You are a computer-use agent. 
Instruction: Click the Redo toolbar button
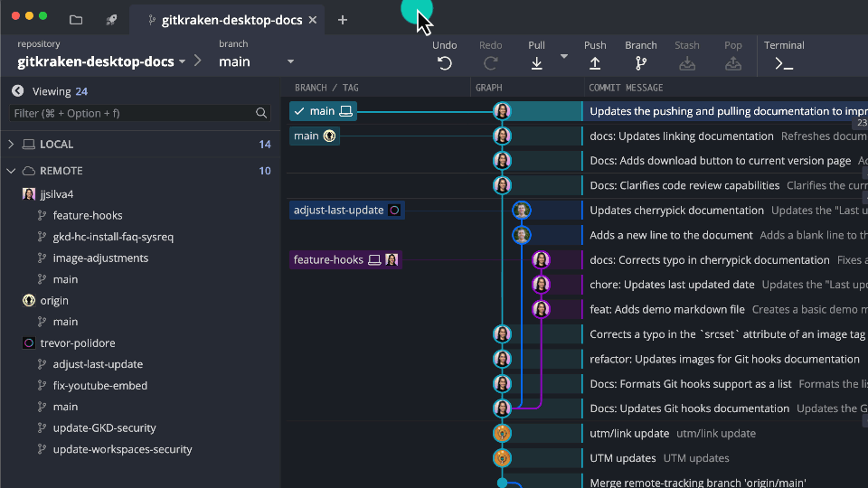[490, 56]
